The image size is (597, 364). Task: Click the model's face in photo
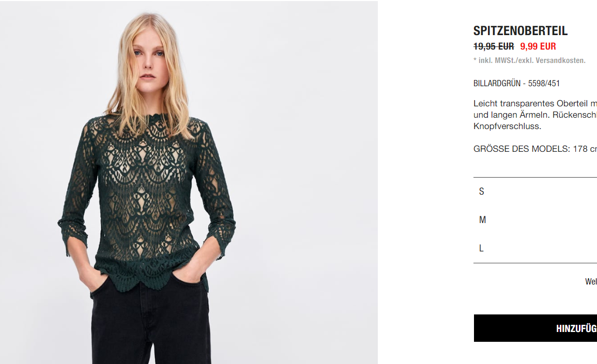tap(148, 62)
